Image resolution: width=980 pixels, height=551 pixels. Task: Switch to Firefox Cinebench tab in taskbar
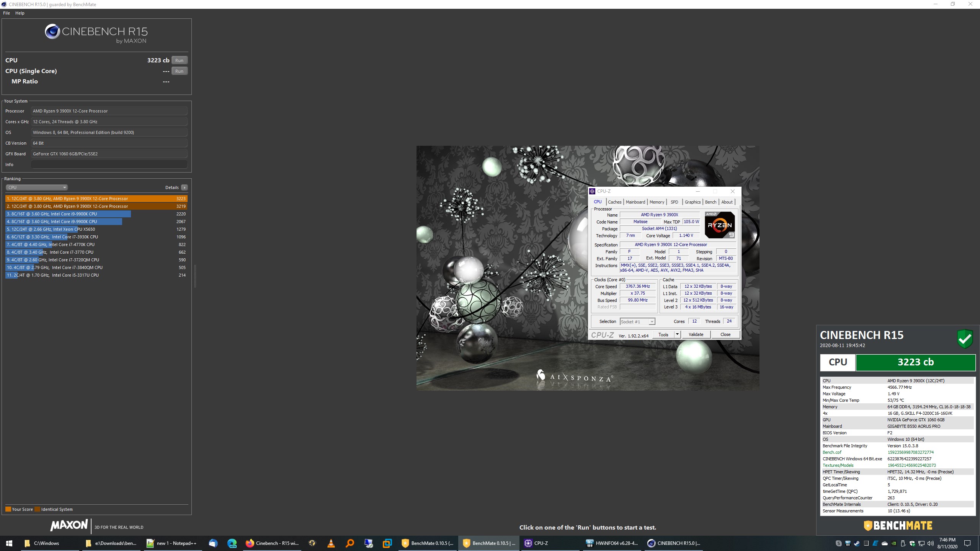coord(273,543)
